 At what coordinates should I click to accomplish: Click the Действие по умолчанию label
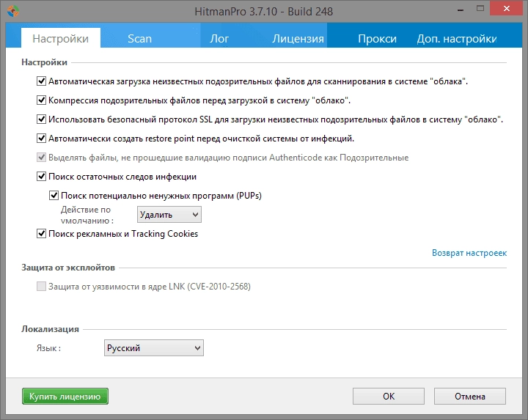[x=87, y=215]
